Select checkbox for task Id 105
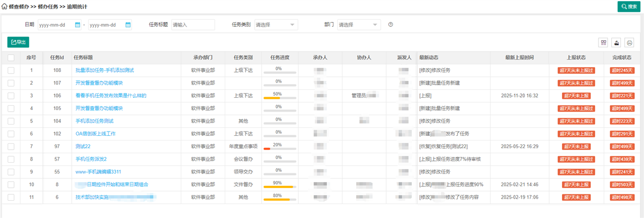Image resolution: width=644 pixels, height=218 pixels. [x=11, y=108]
